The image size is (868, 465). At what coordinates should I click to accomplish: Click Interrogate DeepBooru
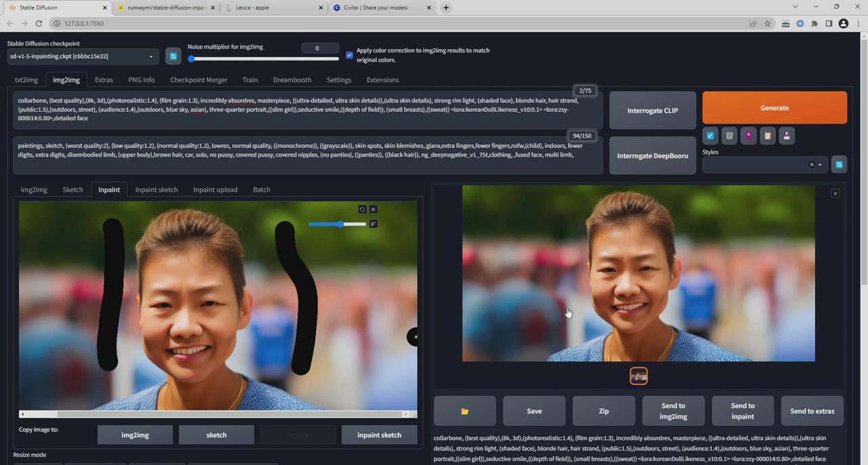coord(652,155)
